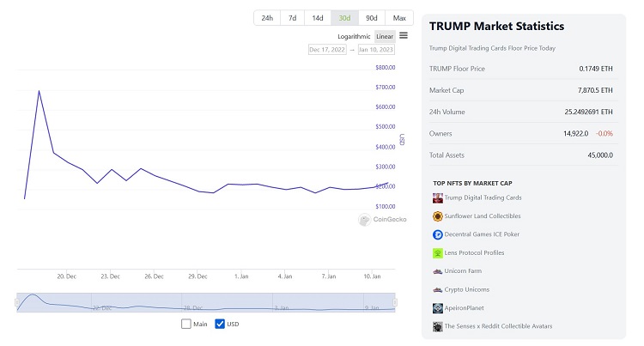This screenshot has width=644, height=346.
Task: Click the 7,870.5 ETH market cap value
Action: click(x=595, y=90)
